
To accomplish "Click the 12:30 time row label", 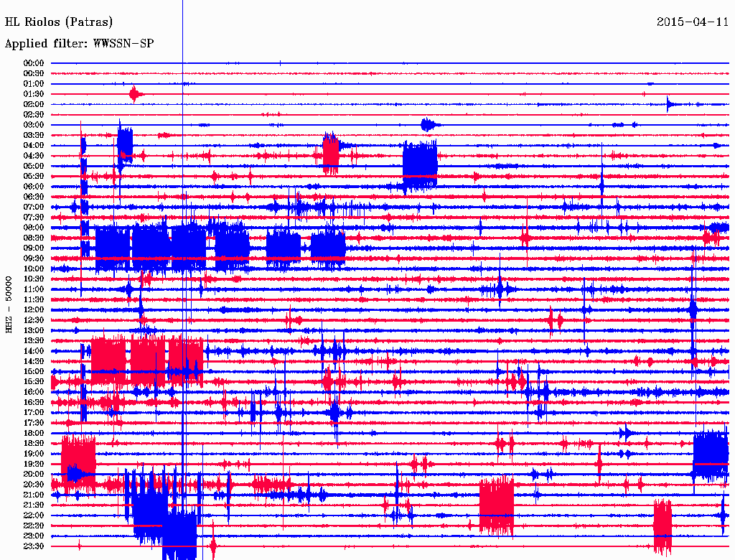I will pos(34,320).
